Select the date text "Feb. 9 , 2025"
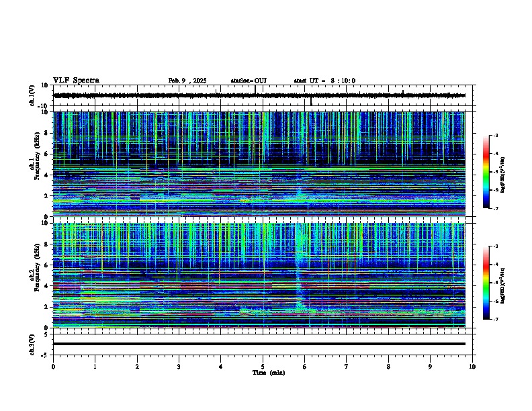Viewport: 532px width, 411px height. click(x=187, y=81)
